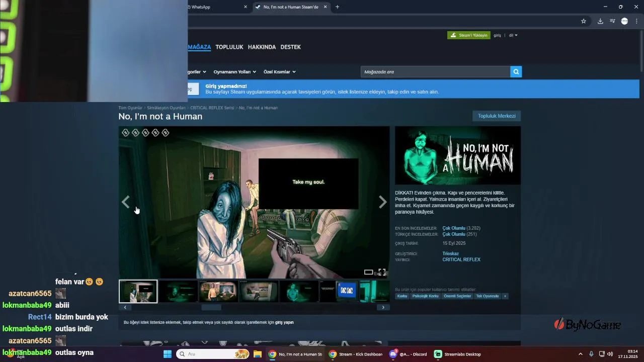
Task: Open a new browser tab
Action: coord(337,7)
